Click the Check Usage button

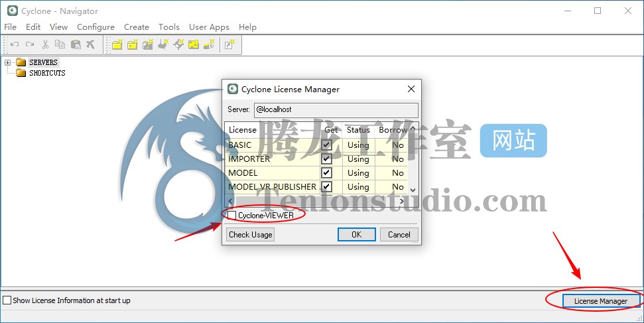point(251,235)
